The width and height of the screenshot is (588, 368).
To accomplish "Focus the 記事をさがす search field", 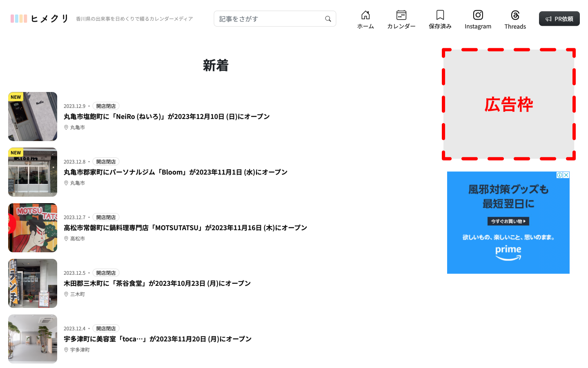I will tap(269, 19).
